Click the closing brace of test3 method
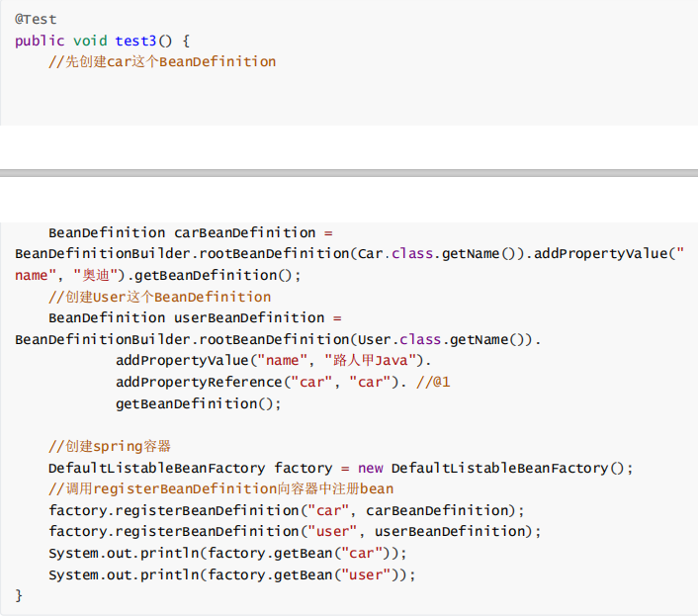Screen dimensions: 698x616 click(x=19, y=595)
